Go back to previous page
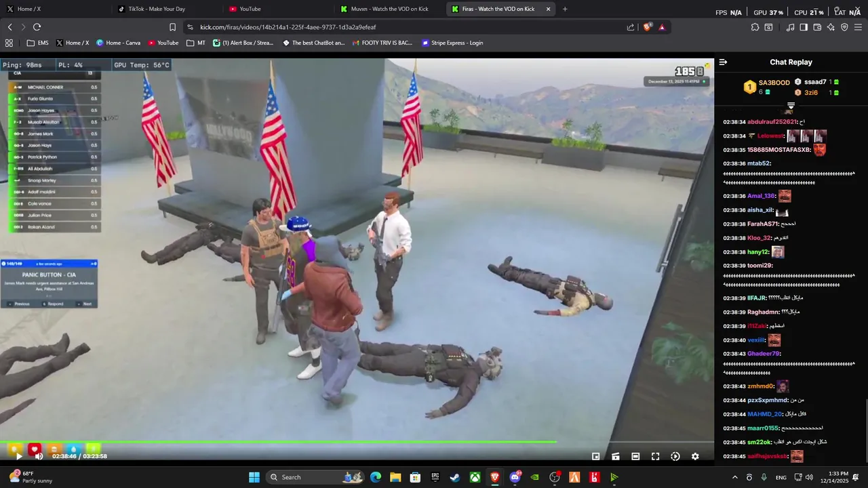868x488 pixels. tap(9, 27)
